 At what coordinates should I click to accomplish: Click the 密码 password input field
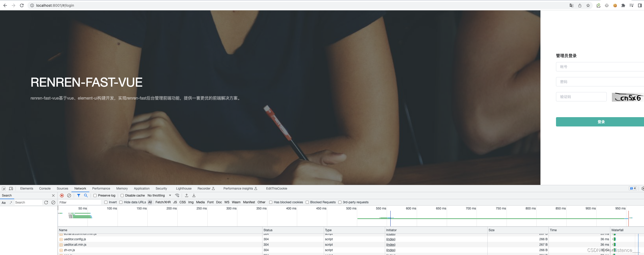(600, 82)
